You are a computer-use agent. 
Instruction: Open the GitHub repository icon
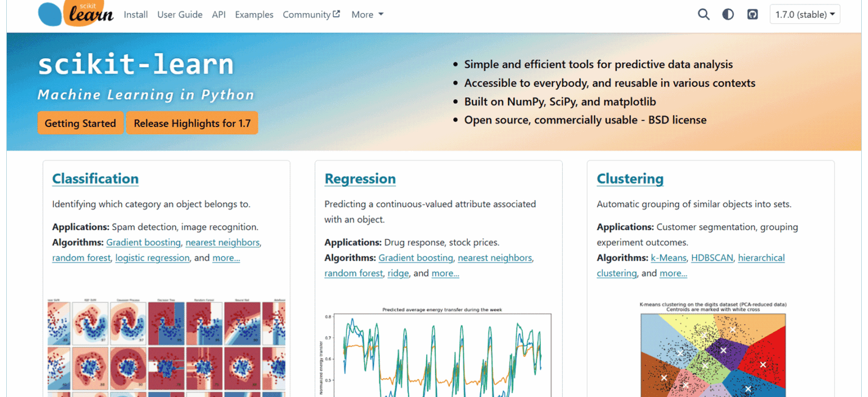click(x=752, y=15)
